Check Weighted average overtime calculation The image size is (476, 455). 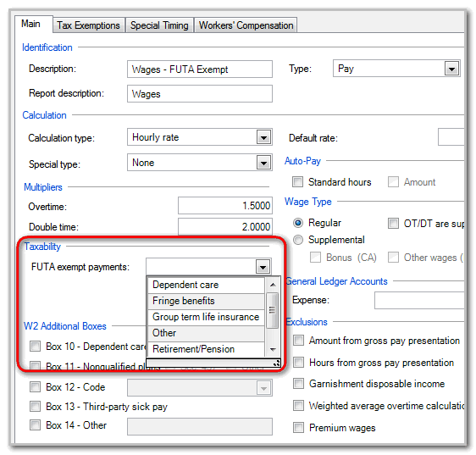pyautogui.click(x=298, y=406)
